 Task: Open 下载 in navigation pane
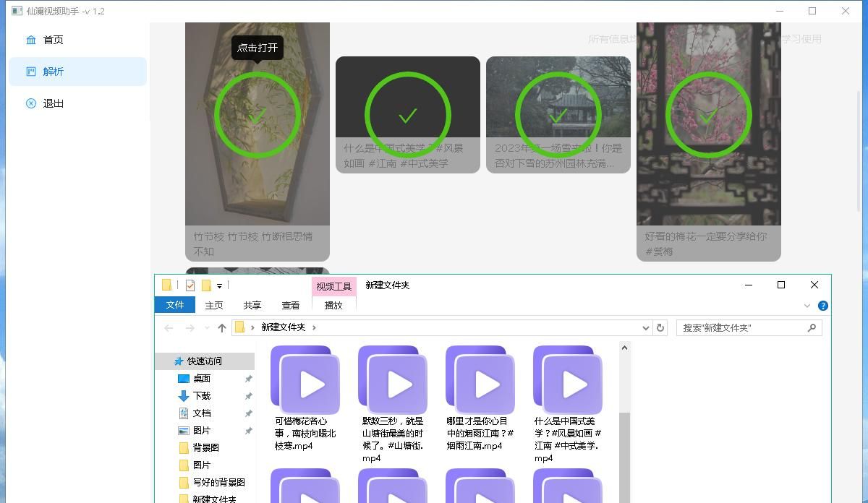[x=202, y=395]
